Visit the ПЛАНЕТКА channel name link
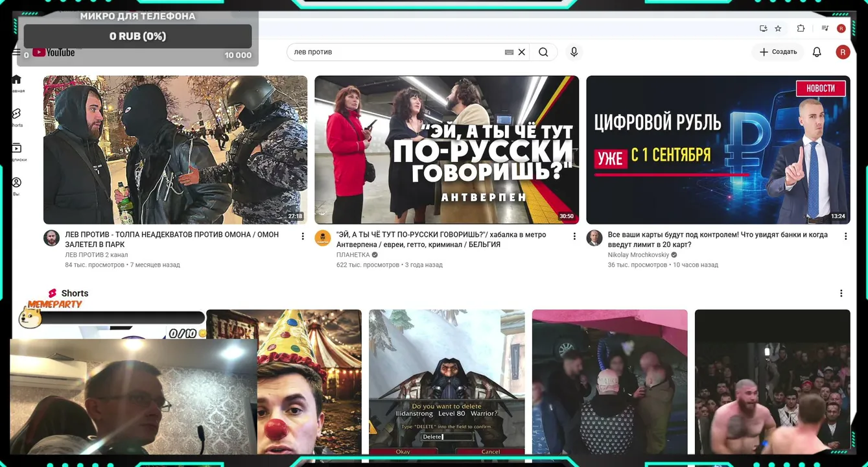The width and height of the screenshot is (868, 467). coord(353,255)
